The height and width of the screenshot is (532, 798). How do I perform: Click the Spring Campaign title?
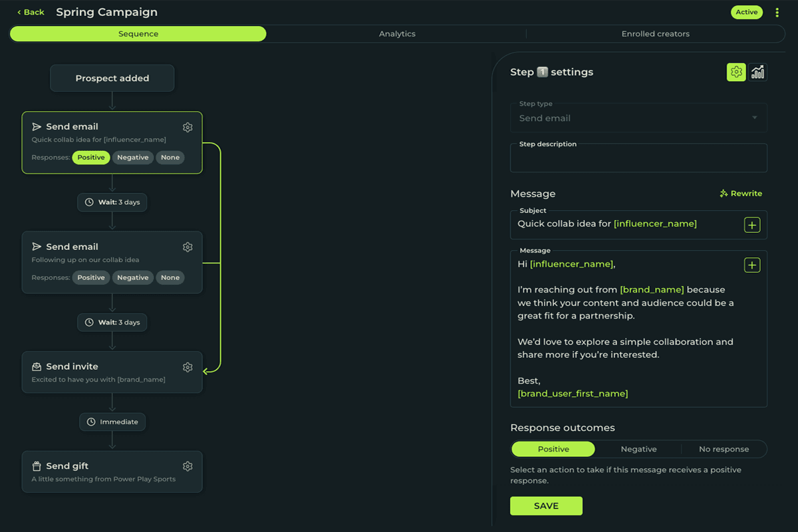tap(107, 12)
